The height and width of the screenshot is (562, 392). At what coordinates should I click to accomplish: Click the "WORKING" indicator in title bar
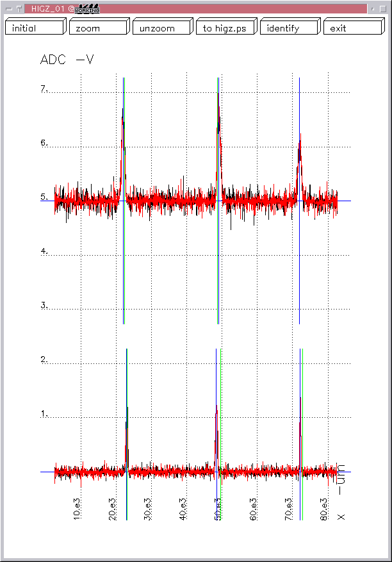(87, 9)
